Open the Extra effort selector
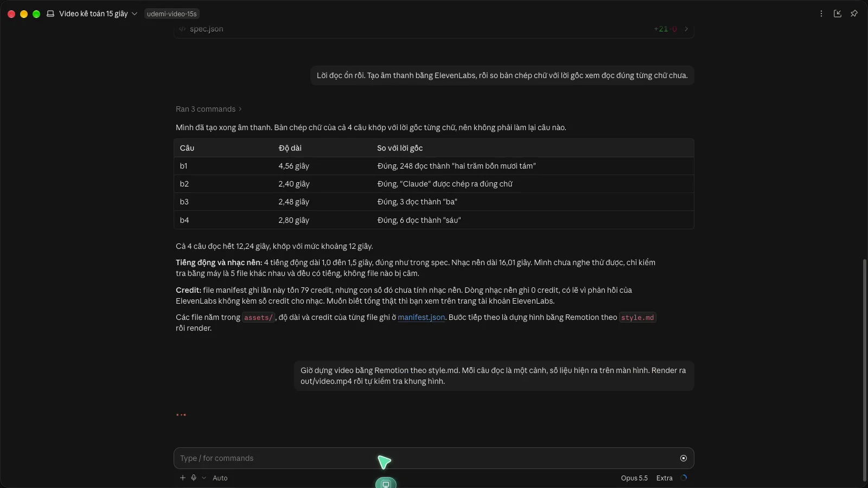The width and height of the screenshot is (868, 488). coord(665,478)
